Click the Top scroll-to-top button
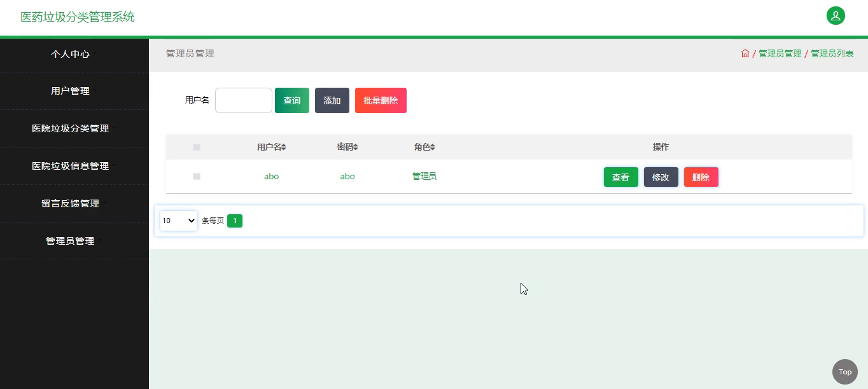868x389 pixels. tap(845, 372)
